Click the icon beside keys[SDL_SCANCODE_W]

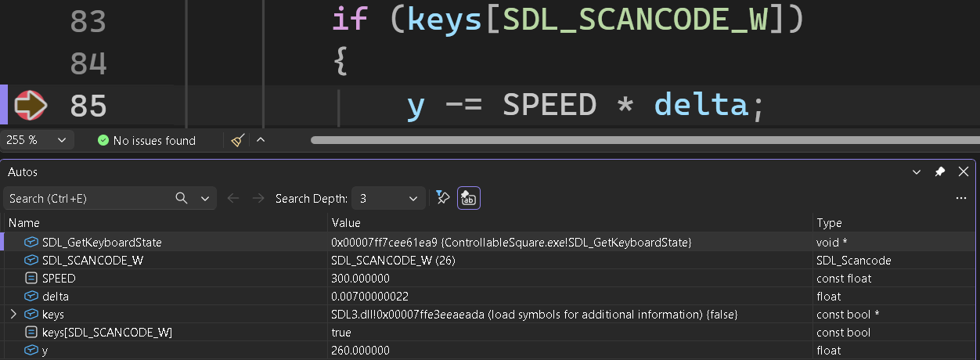(31, 333)
